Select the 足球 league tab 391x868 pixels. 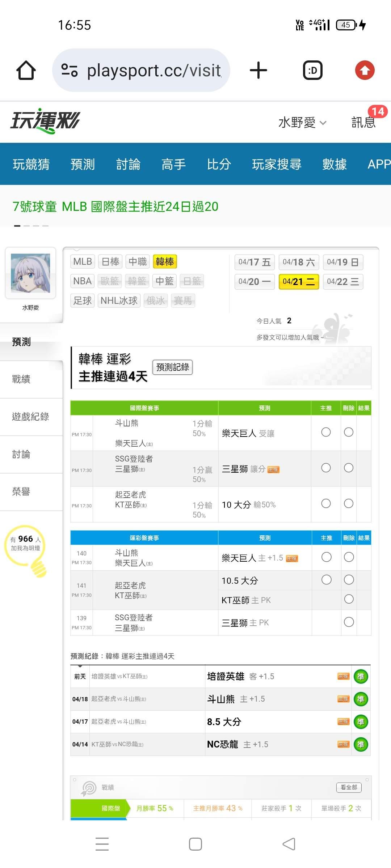(x=83, y=301)
